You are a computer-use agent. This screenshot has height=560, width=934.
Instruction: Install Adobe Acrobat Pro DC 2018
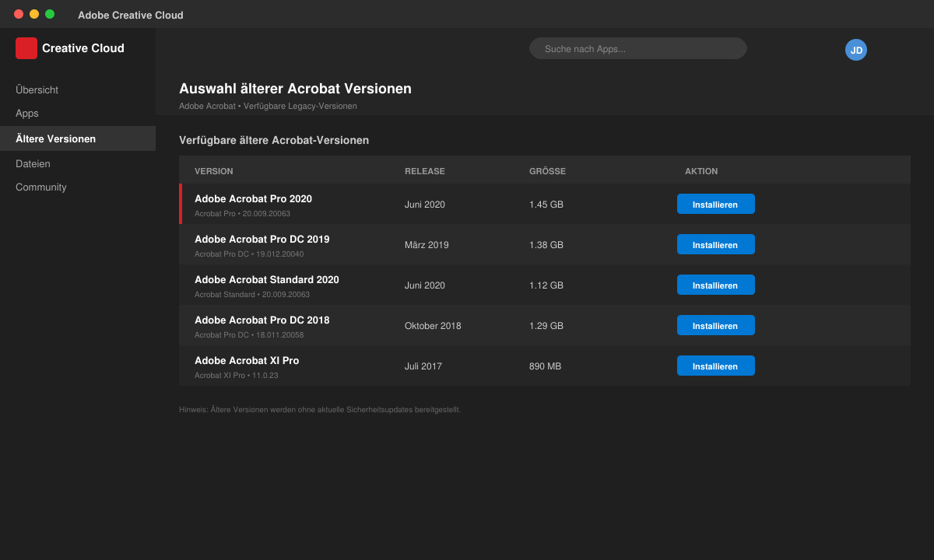coord(716,325)
